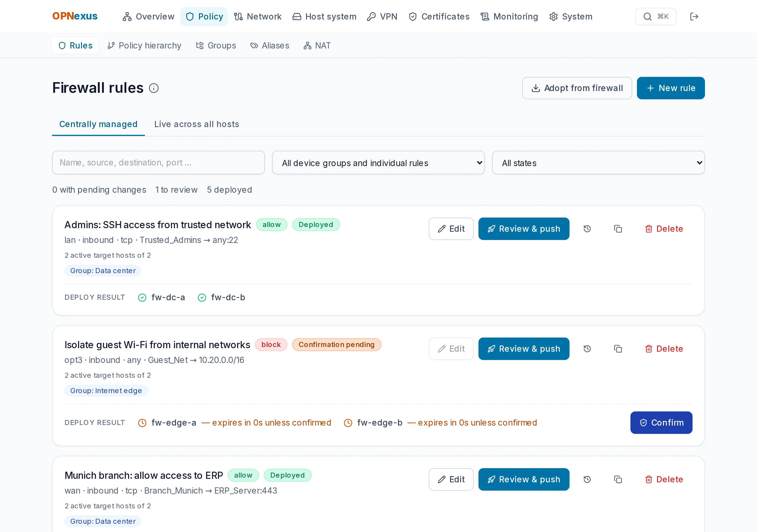Delete the Admins SSH access rule

[664, 229]
